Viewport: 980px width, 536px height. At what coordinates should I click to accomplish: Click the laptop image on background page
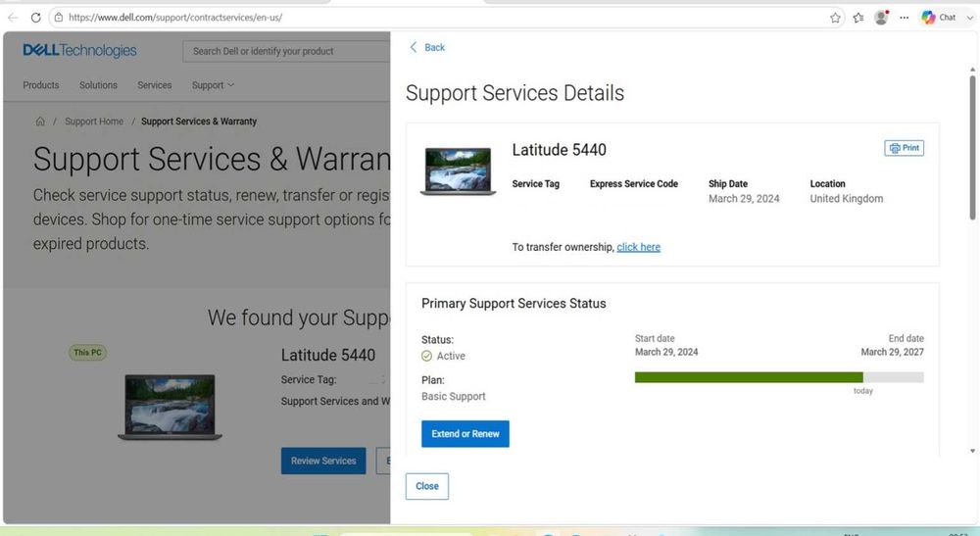(170, 407)
